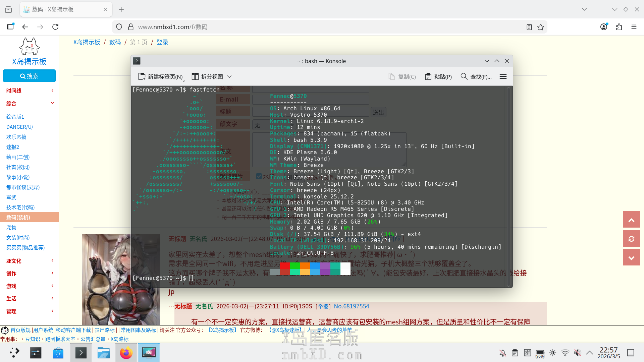Click the Find (查找) search icon in Konsole
The height and width of the screenshot is (362, 644).
coord(464,76)
